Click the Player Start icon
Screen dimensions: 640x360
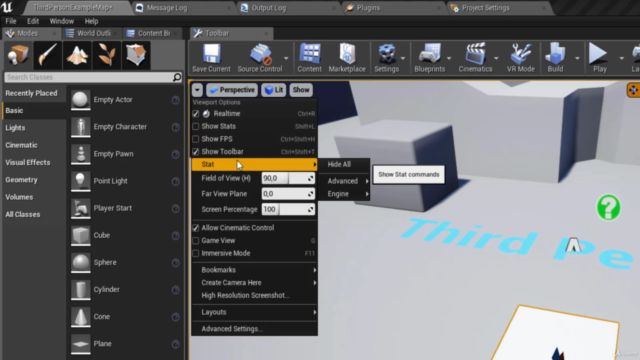click(80, 208)
